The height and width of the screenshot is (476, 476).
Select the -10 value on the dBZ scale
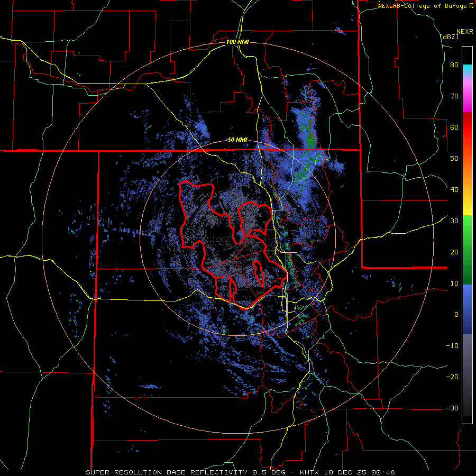point(452,346)
